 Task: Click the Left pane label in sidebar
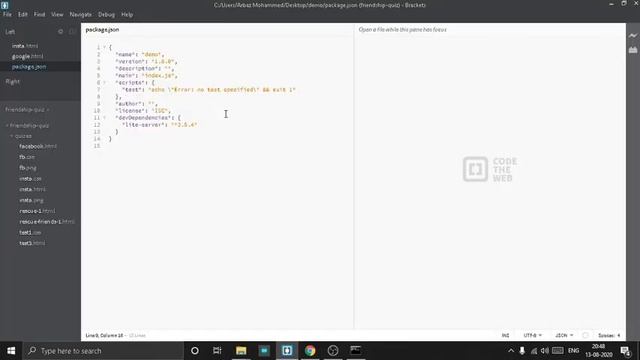click(x=10, y=31)
